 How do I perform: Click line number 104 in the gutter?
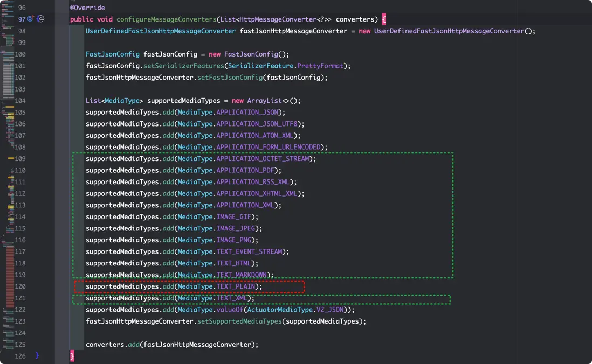(x=20, y=101)
